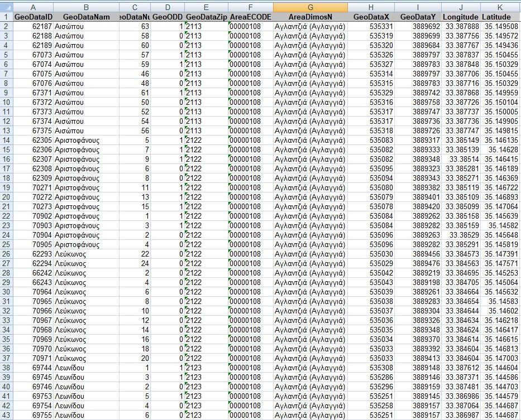Select the row 38 header
The image size is (521, 420).
(x=6, y=368)
